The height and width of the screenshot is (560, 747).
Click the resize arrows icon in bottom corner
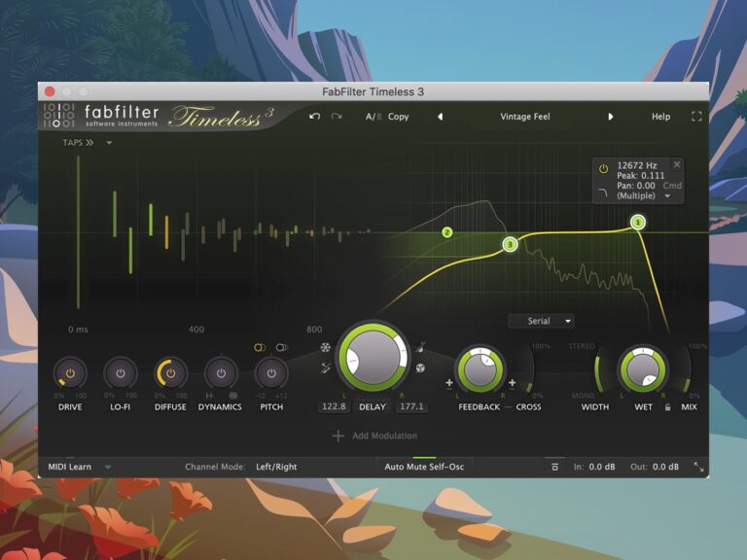click(697, 467)
